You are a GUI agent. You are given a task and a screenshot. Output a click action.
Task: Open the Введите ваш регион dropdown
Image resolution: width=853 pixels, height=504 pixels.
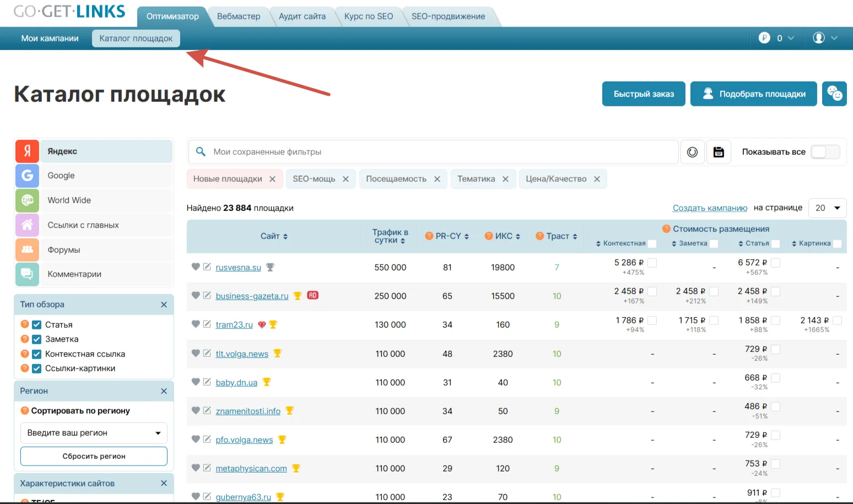tap(94, 433)
